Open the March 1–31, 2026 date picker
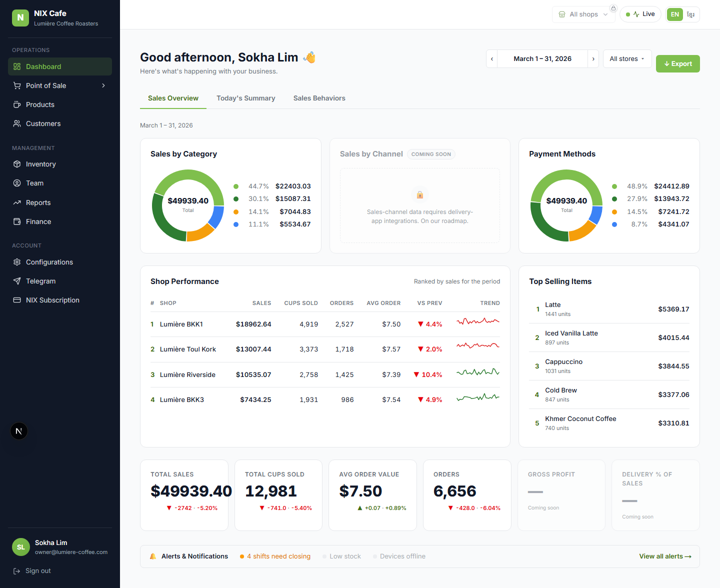Viewport: 720px width, 588px height. point(542,59)
